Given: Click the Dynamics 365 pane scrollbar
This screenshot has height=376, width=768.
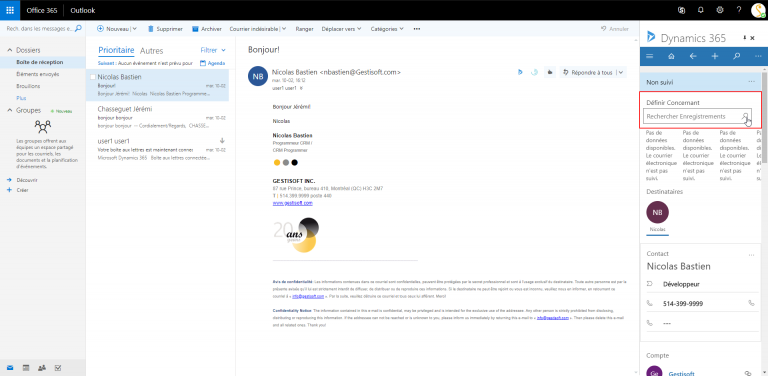Looking at the screenshot, I should 765,118.
